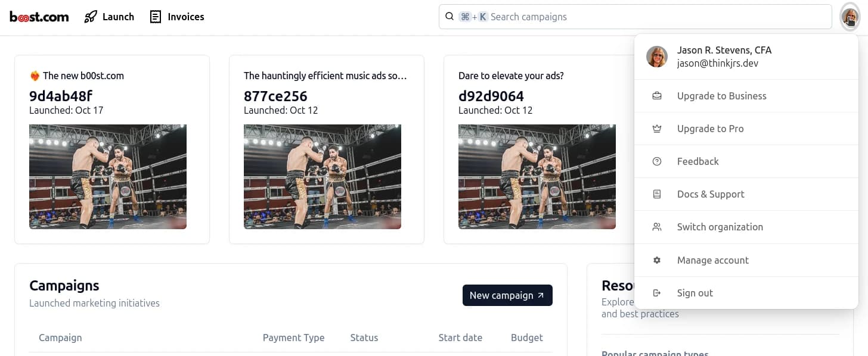868x356 pixels.
Task: Click the gear icon for Manage account
Action: (657, 260)
